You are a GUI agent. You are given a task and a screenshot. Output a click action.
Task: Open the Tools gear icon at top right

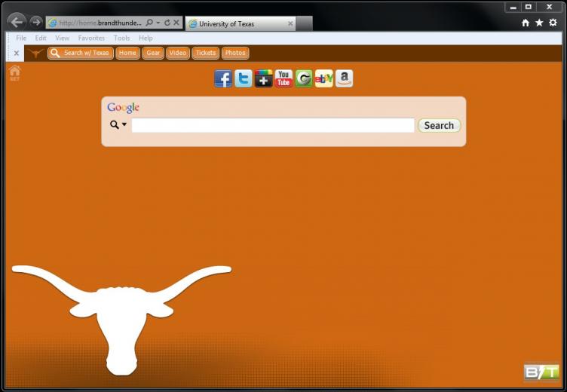[x=553, y=23]
